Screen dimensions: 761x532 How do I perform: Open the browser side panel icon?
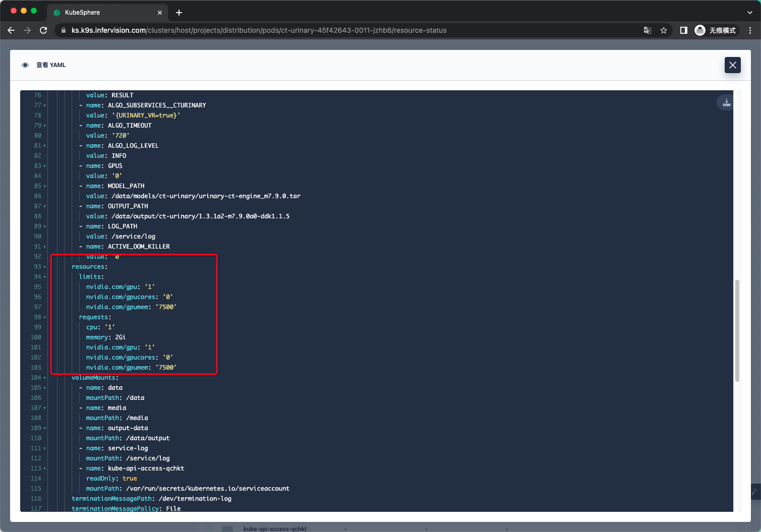pos(684,30)
